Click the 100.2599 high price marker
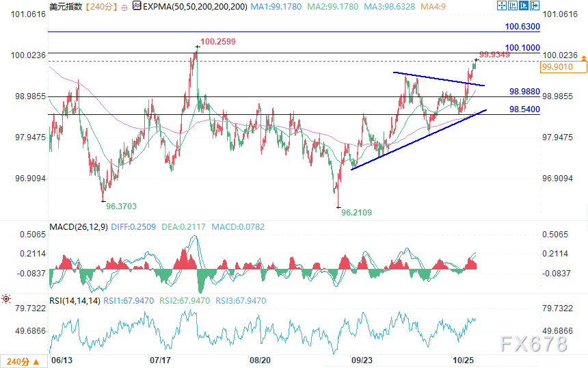 tap(217, 42)
